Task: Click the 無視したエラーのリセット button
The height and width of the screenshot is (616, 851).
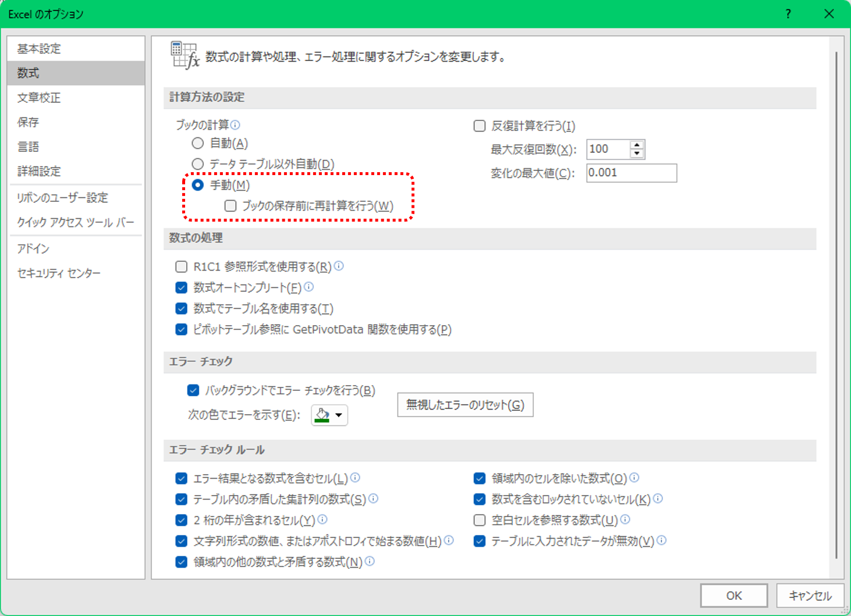Action: point(464,404)
